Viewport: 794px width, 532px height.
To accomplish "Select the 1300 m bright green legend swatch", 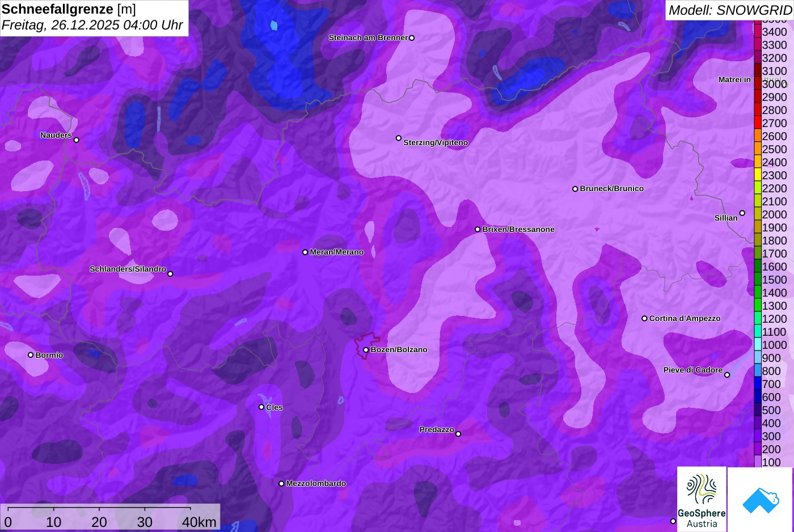I will [758, 305].
